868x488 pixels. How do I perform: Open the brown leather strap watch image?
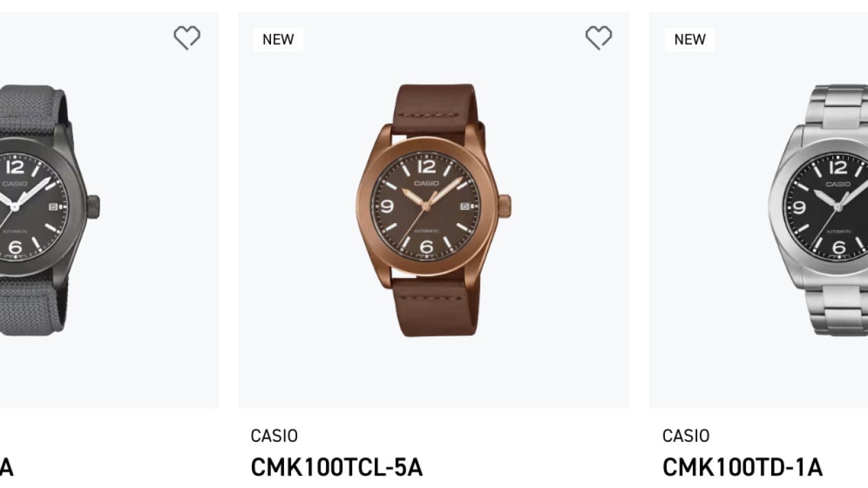434,209
